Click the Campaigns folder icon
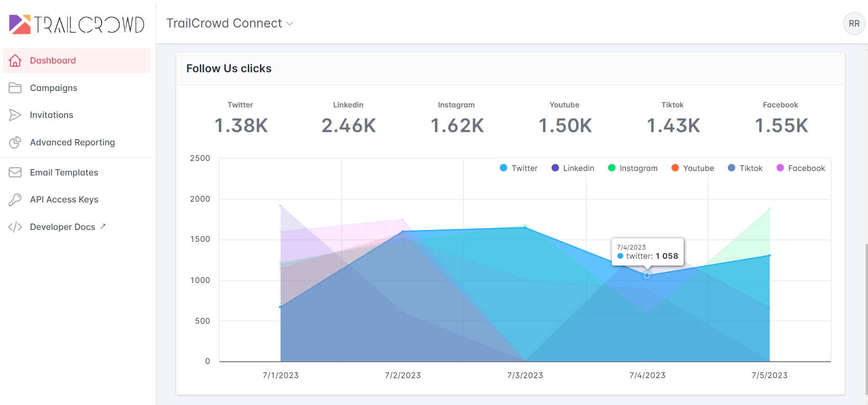Image resolution: width=868 pixels, height=405 pixels. [15, 88]
